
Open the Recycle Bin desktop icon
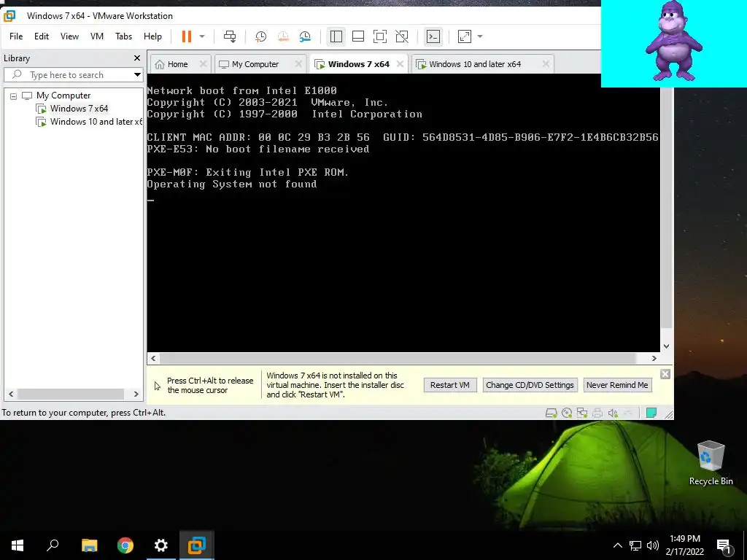711,463
